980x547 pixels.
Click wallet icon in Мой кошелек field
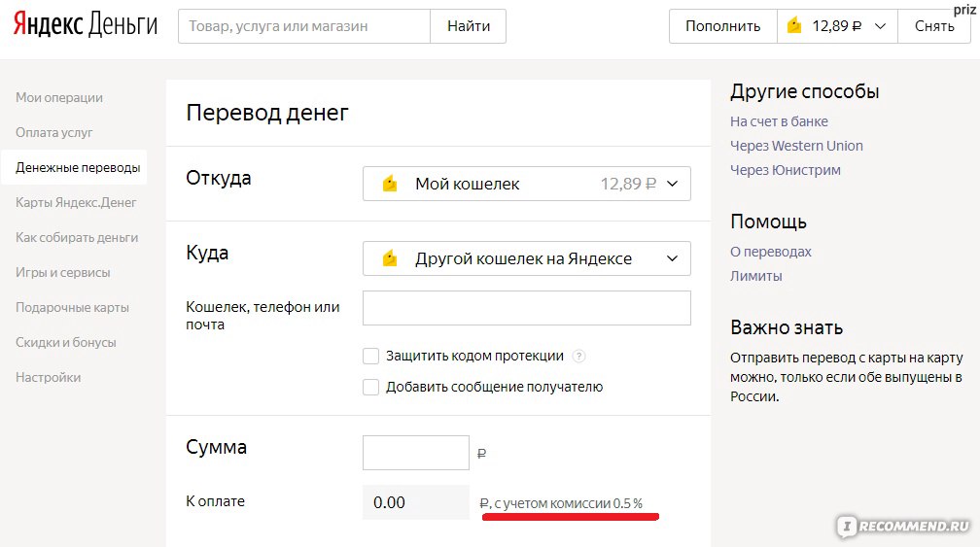click(389, 184)
